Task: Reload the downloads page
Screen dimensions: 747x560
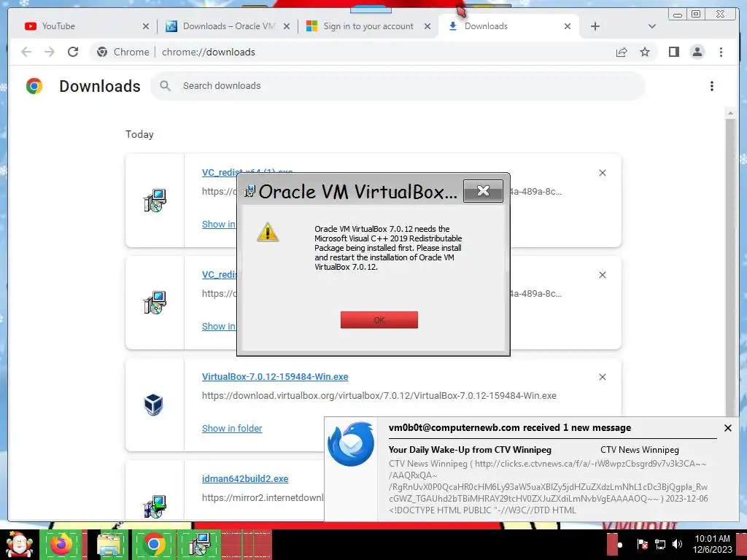Action: coord(73,52)
